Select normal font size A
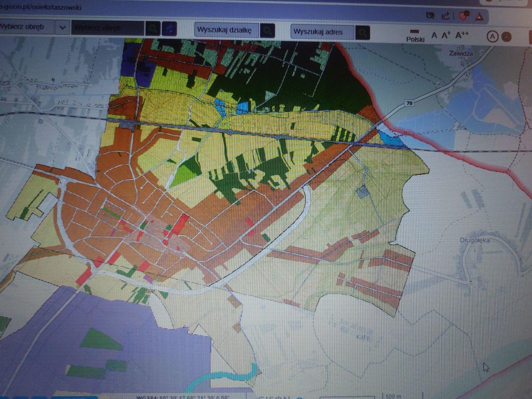 coord(434,35)
